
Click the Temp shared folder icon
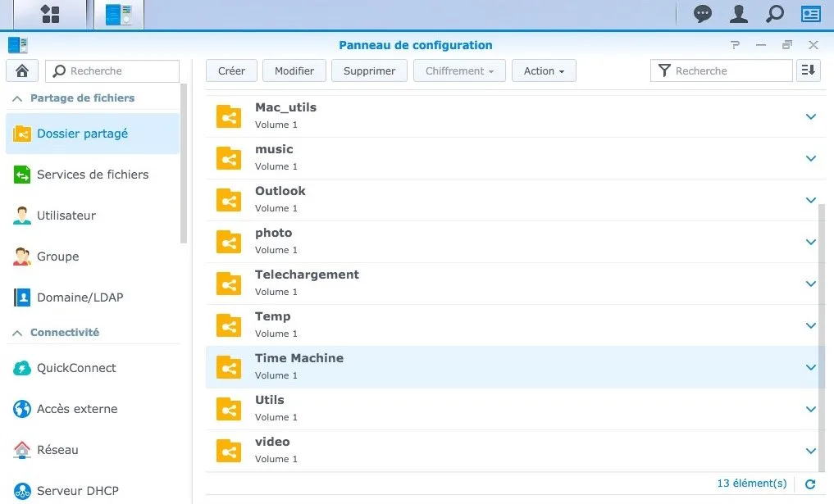229,325
